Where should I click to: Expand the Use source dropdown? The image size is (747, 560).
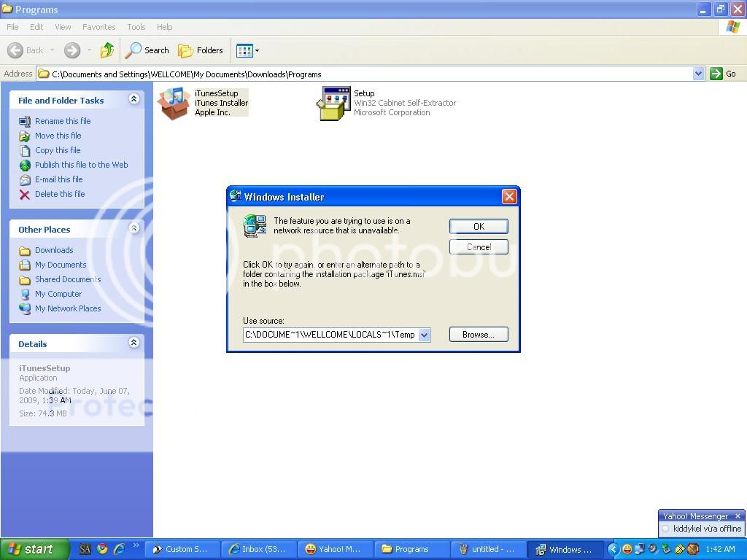point(424,335)
